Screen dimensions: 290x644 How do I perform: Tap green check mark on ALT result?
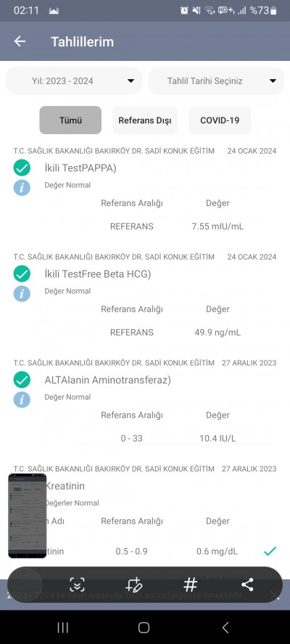22,379
